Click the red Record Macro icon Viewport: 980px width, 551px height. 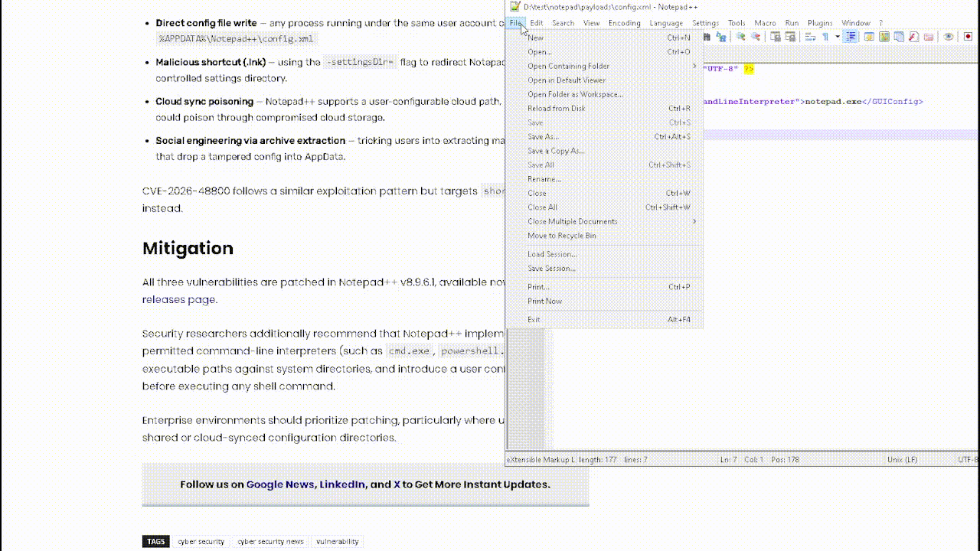click(x=968, y=37)
